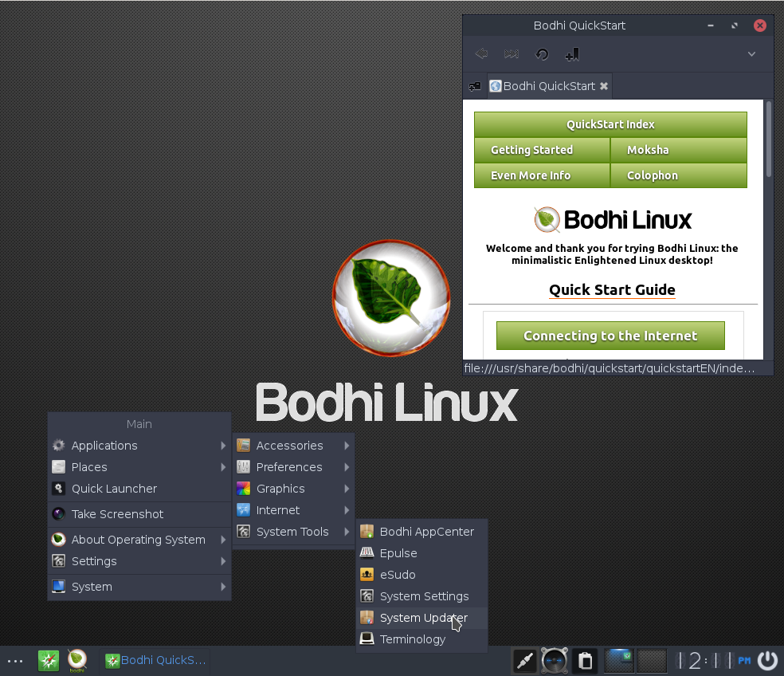Open the Settings menu entry
The height and width of the screenshot is (676, 784).
[139, 561]
